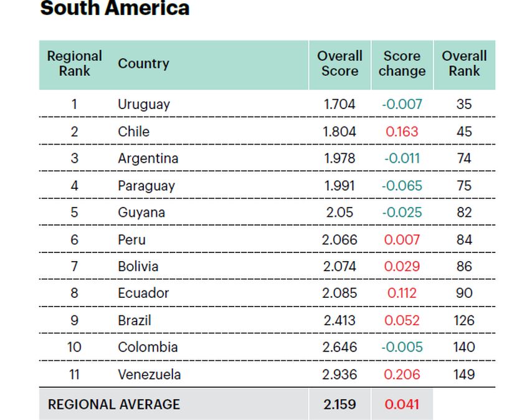Click the South America heading
This screenshot has height=420, width=512.
pyautogui.click(x=115, y=9)
